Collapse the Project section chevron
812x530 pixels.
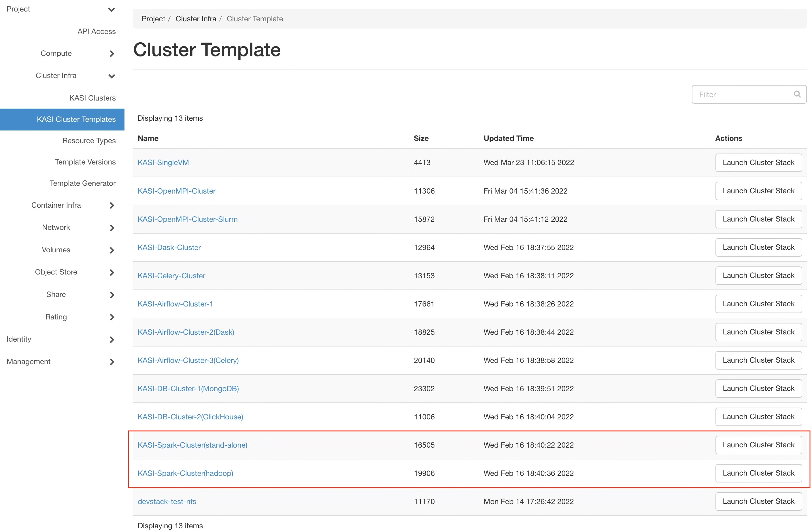click(x=112, y=10)
